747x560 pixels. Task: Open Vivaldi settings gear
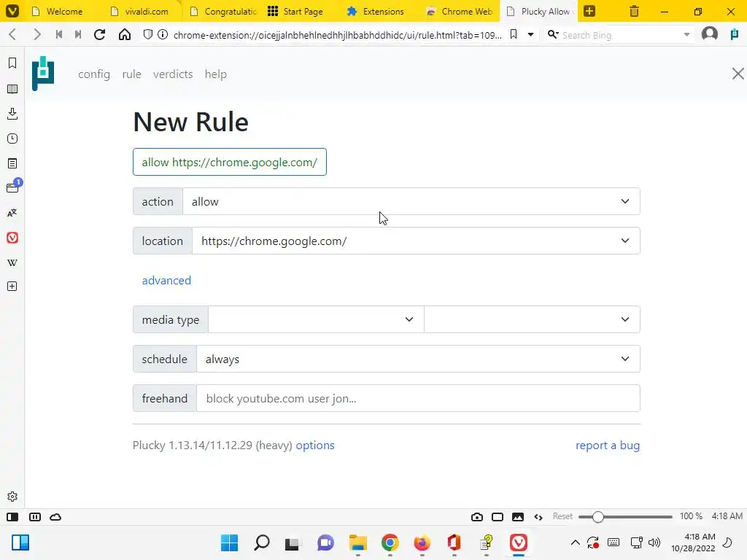[x=12, y=496]
